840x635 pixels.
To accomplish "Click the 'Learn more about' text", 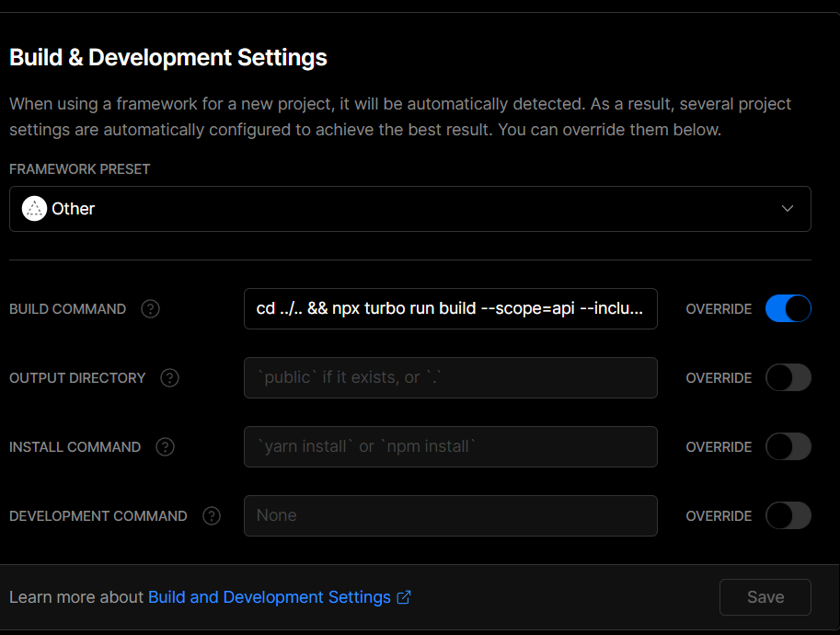I will [76, 597].
